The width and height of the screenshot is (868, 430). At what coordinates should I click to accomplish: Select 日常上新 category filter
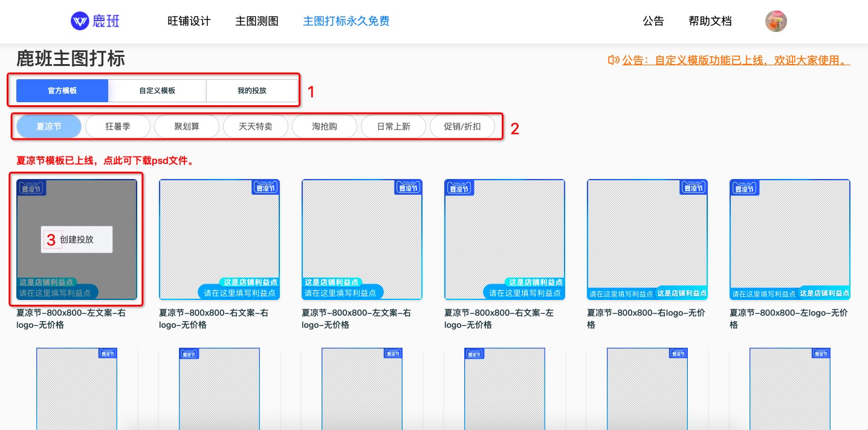coord(394,127)
